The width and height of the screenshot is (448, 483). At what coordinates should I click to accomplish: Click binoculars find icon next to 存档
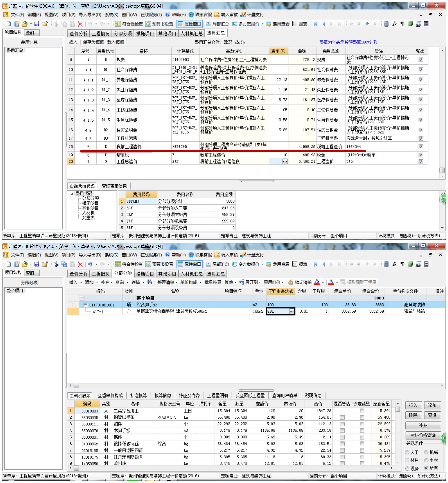coord(149,282)
